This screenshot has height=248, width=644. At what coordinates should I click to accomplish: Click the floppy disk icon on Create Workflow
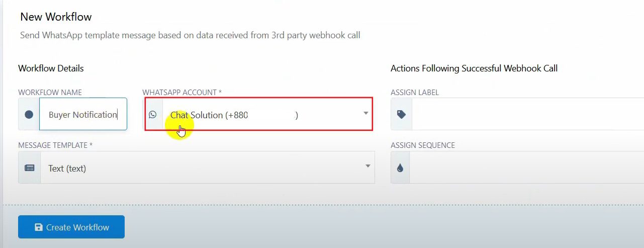click(x=39, y=227)
